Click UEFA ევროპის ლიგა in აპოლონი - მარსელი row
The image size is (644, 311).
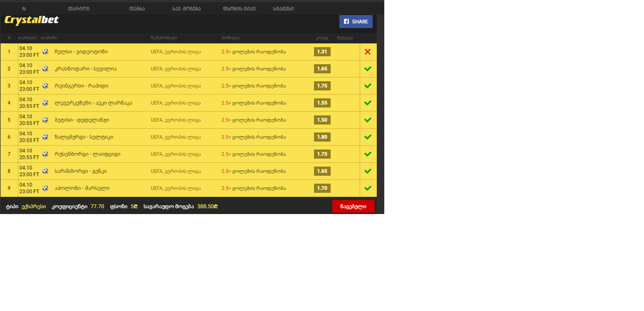tap(176, 188)
